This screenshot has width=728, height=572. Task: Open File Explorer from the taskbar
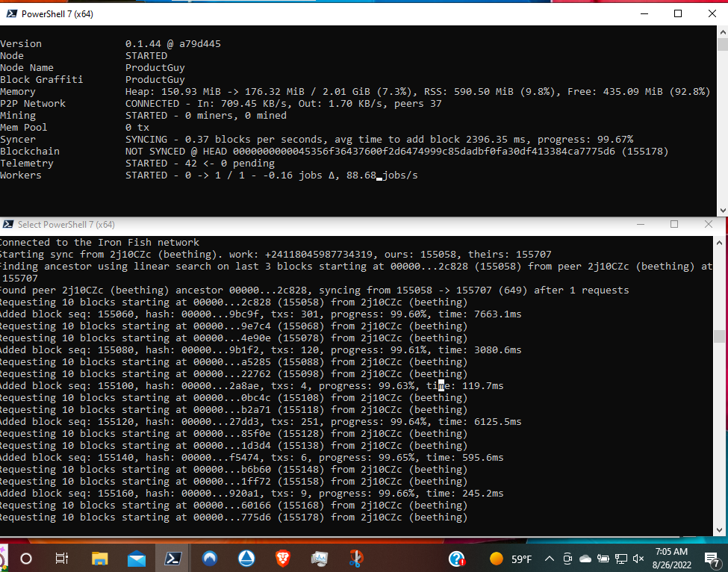[x=99, y=558]
